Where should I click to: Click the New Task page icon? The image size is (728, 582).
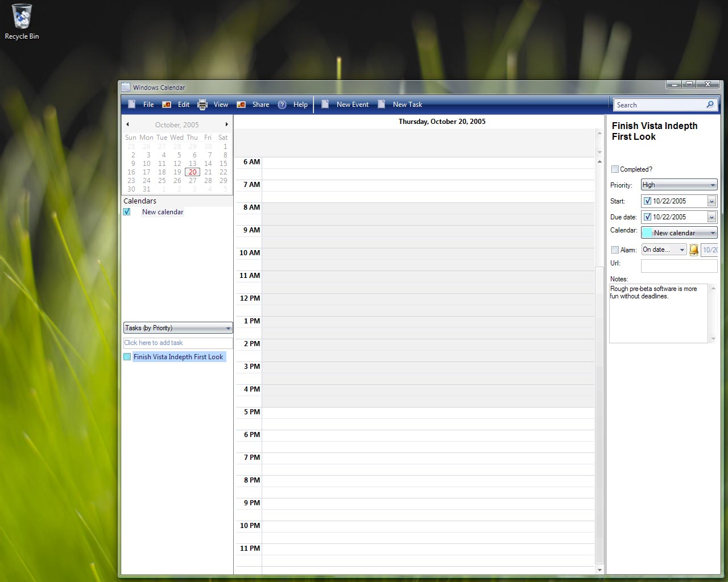click(x=382, y=104)
